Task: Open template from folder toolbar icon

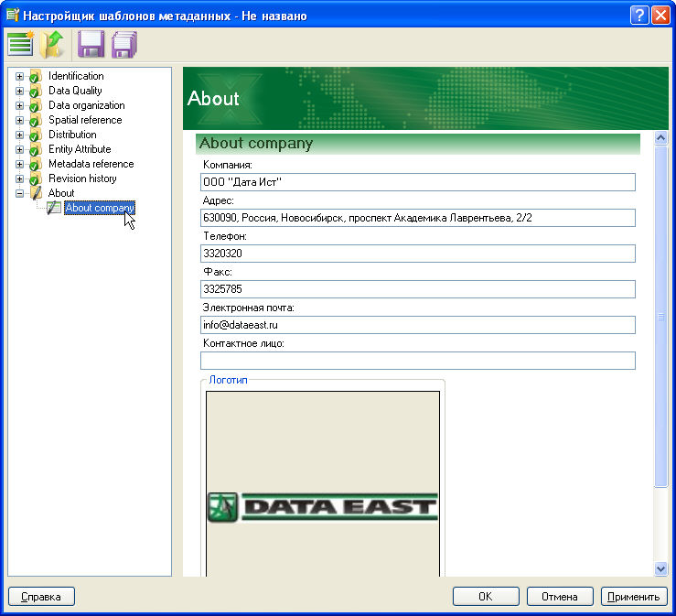Action: [x=52, y=44]
